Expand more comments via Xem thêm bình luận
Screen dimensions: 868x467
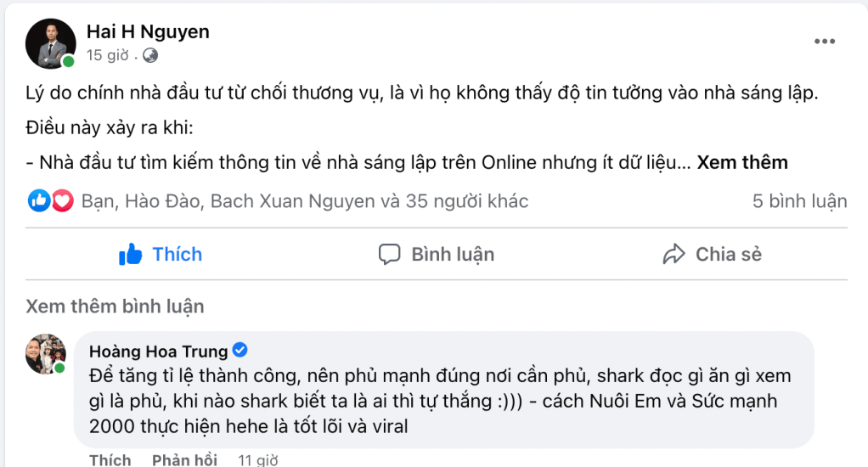click(x=115, y=306)
